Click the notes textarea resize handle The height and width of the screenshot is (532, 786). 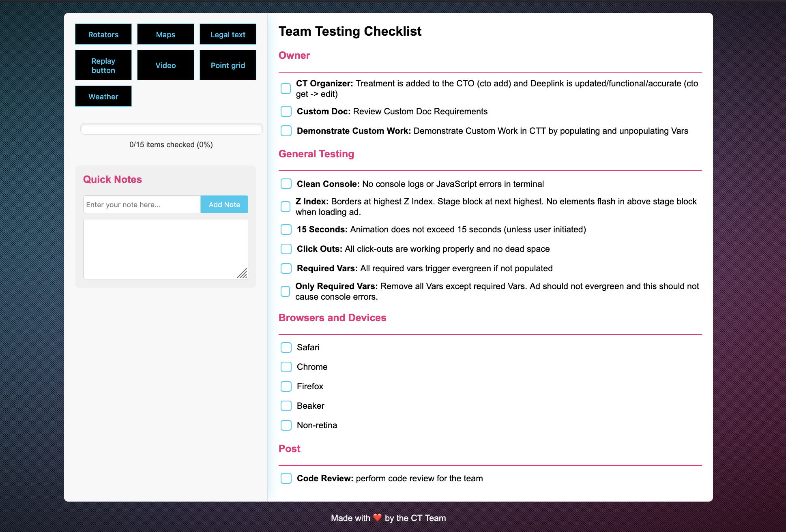243,274
